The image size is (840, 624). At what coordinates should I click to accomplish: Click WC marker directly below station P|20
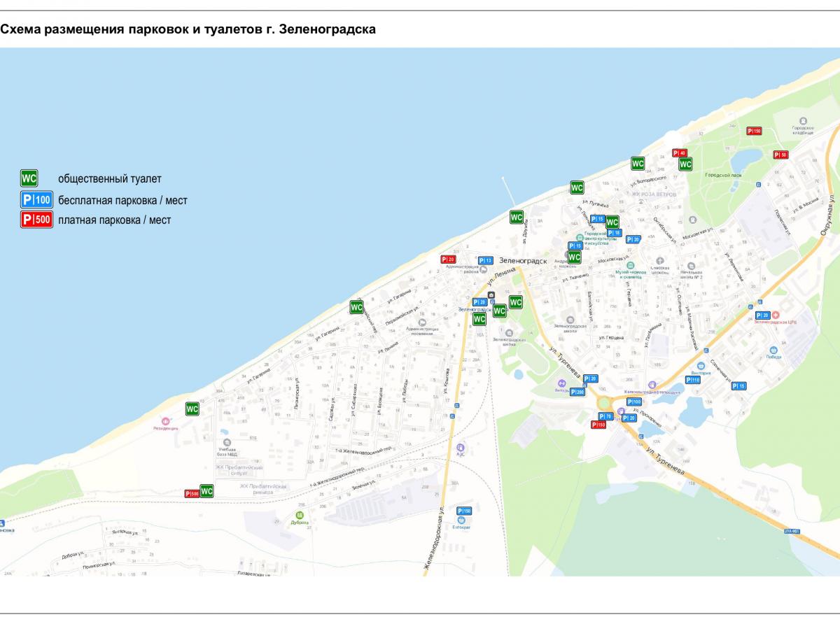[479, 319]
